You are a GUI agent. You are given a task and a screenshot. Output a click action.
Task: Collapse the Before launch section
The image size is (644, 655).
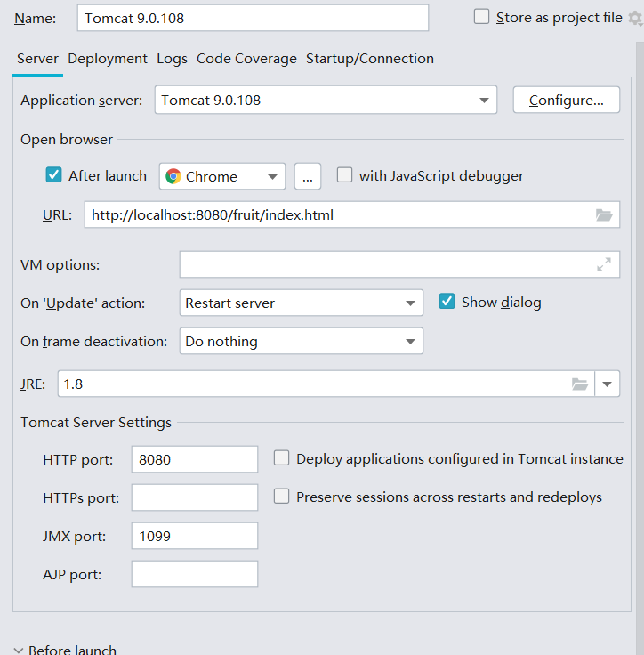19,650
